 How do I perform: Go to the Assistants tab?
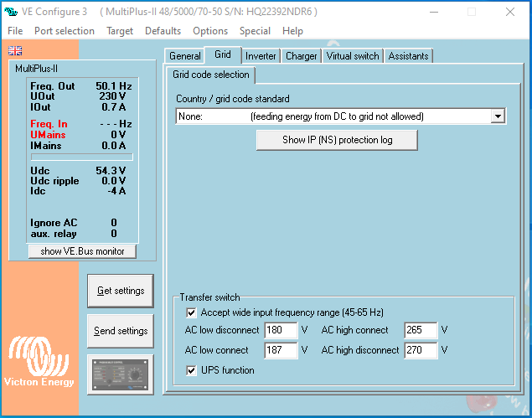pos(409,56)
